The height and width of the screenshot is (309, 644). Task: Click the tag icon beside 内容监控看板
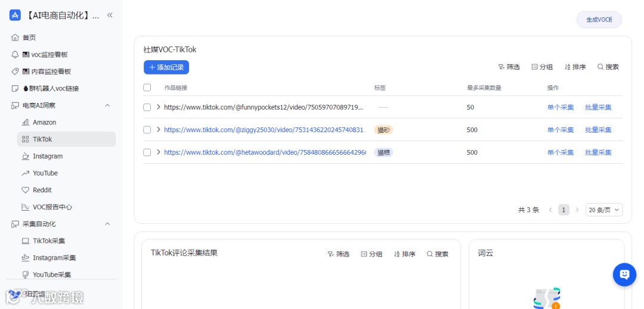click(15, 71)
